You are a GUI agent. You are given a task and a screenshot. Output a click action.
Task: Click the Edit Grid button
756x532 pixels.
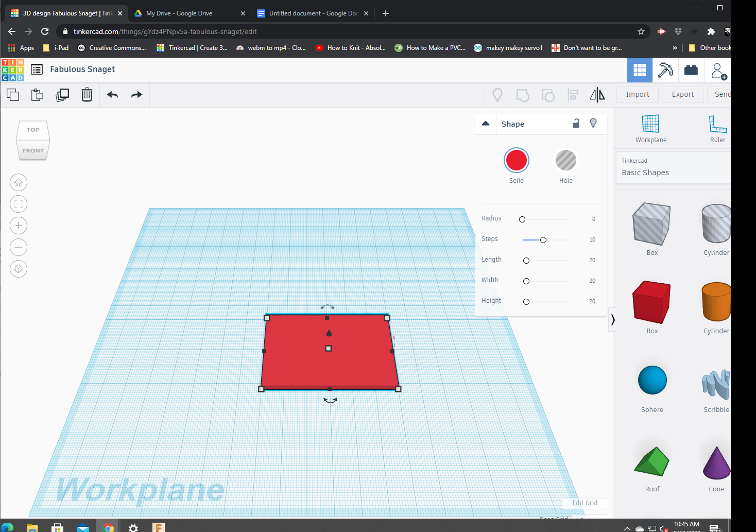point(585,503)
